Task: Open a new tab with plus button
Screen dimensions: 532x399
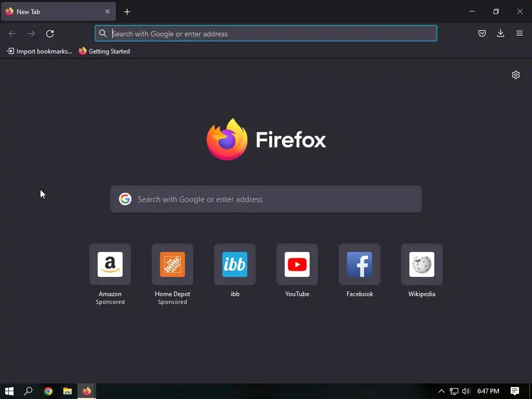Action: (127, 12)
